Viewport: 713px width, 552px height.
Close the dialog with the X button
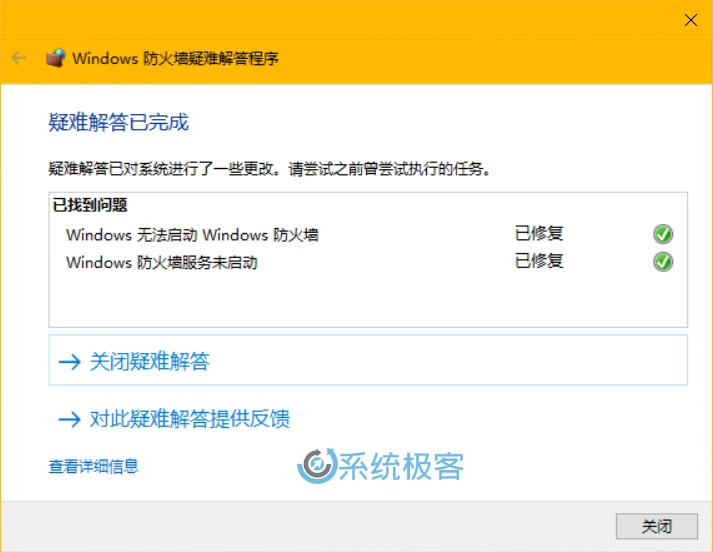pos(690,20)
